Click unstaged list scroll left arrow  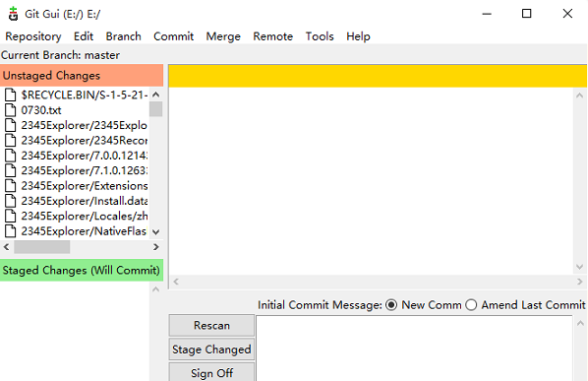pos(6,247)
